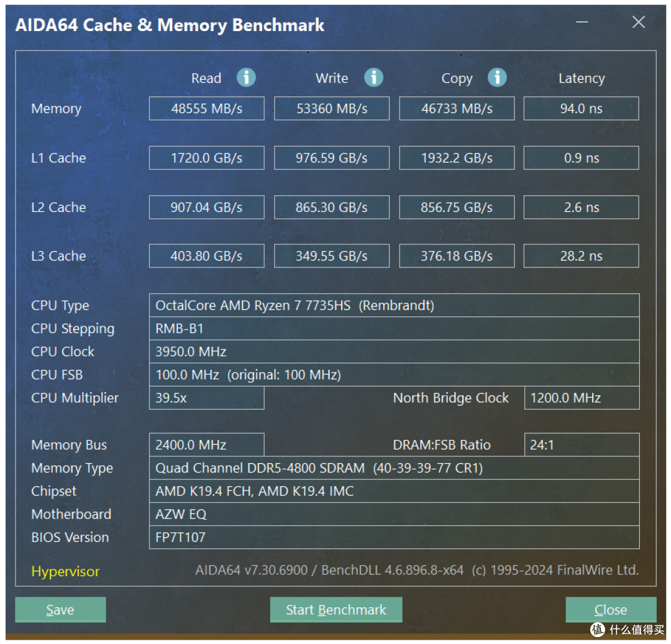Click the Copy column header

pos(457,79)
